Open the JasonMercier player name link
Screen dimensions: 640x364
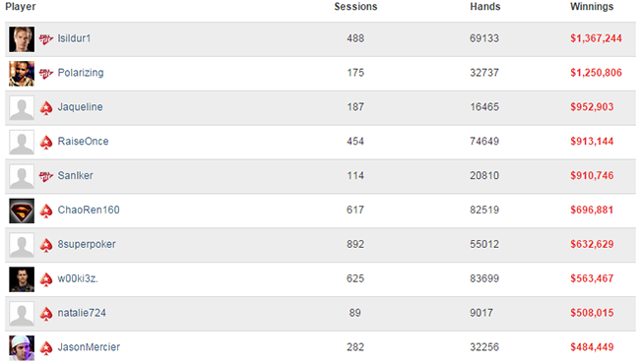[89, 347]
